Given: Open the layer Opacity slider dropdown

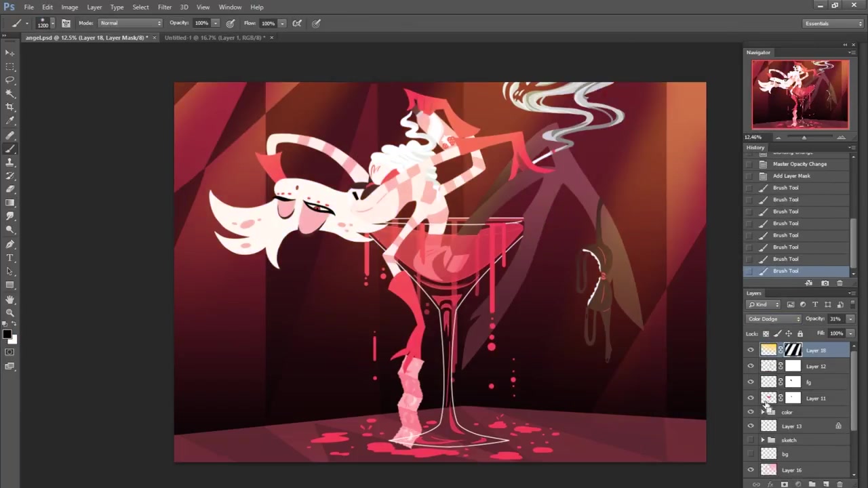Looking at the screenshot, I should click(850, 319).
